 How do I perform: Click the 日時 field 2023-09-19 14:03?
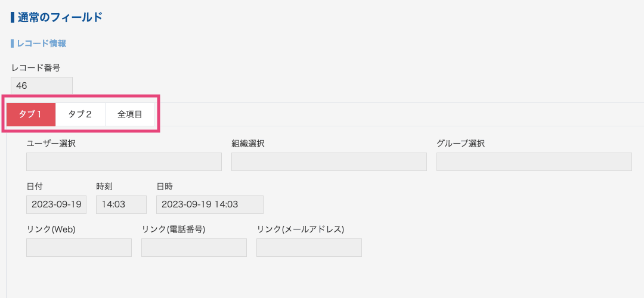[x=210, y=204]
